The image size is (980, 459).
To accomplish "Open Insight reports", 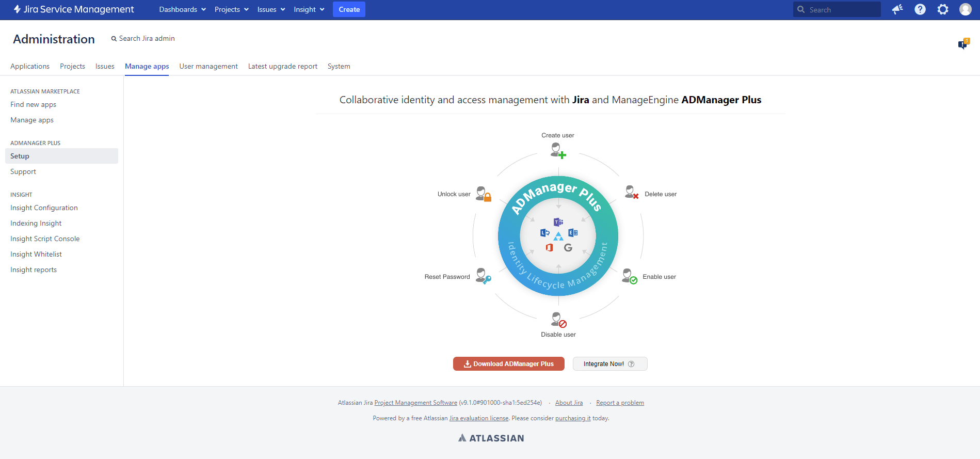I will (34, 270).
